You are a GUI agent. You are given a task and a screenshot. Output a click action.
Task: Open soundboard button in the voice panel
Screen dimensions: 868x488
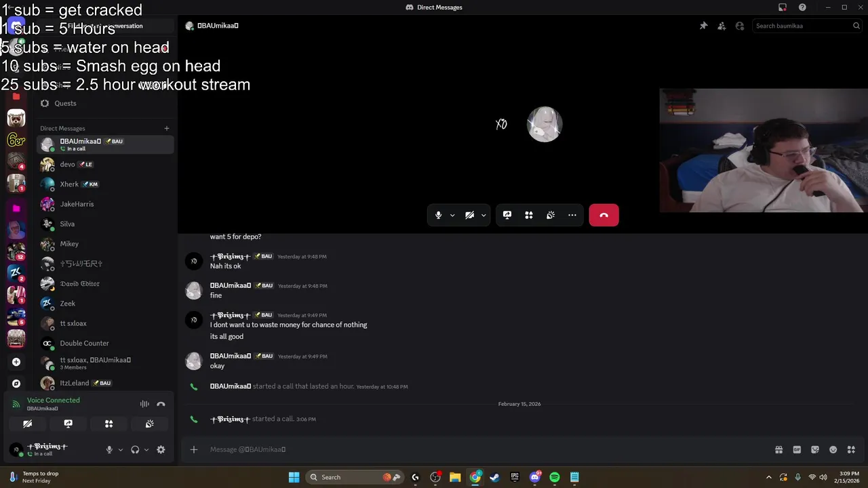coord(149,424)
